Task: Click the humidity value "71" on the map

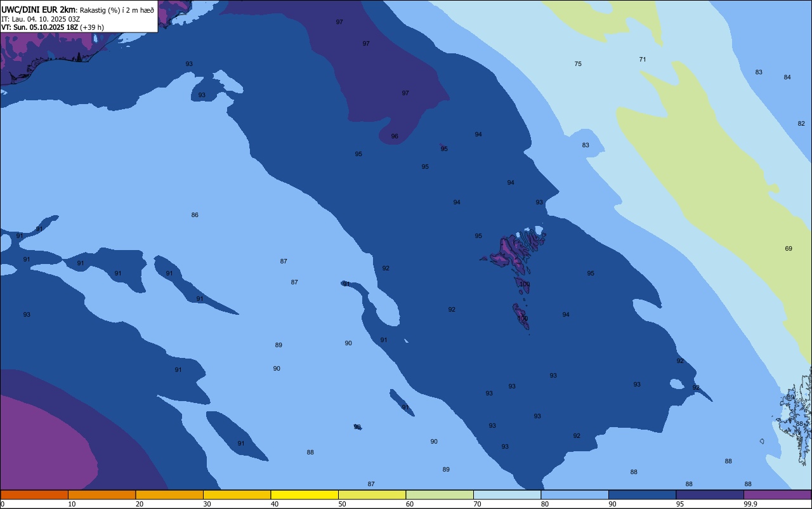Action: click(x=643, y=60)
